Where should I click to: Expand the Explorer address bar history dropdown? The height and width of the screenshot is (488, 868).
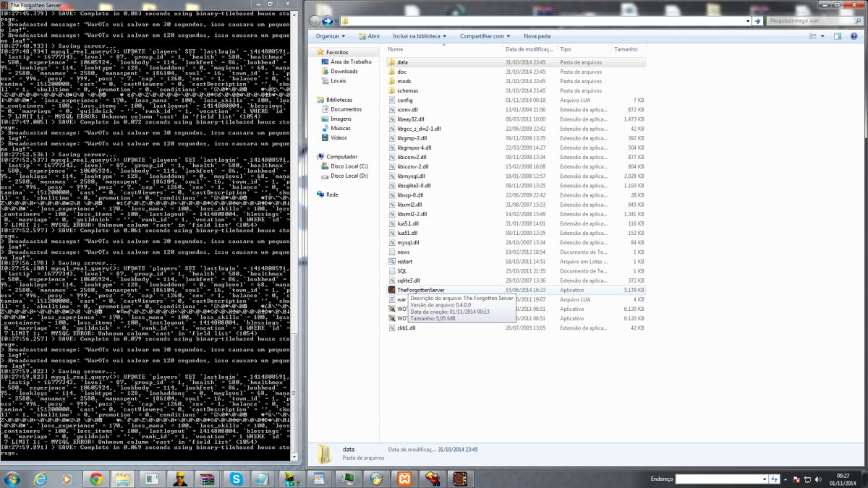tap(748, 21)
